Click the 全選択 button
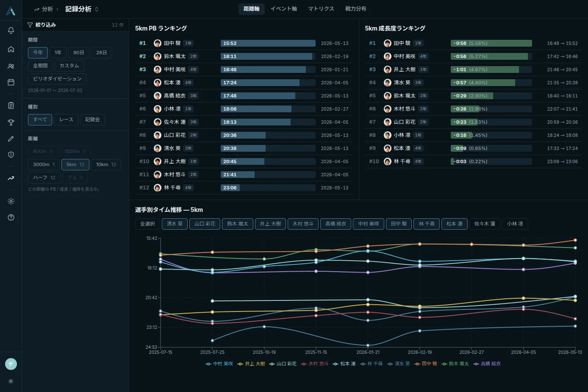588x392 pixels. [147, 224]
